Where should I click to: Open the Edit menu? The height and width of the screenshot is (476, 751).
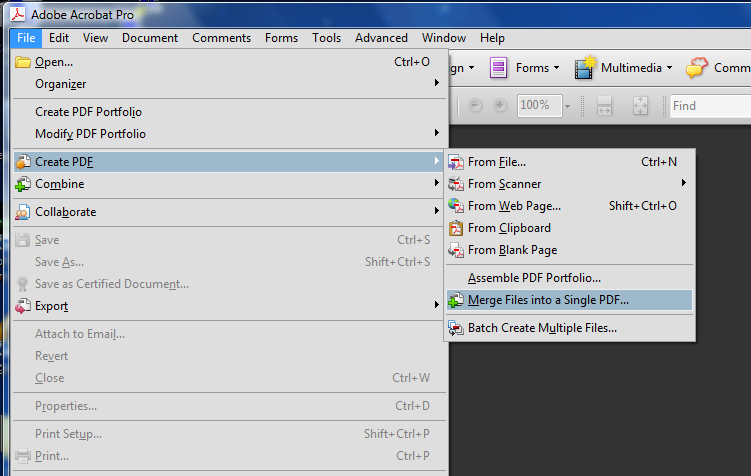click(x=59, y=38)
